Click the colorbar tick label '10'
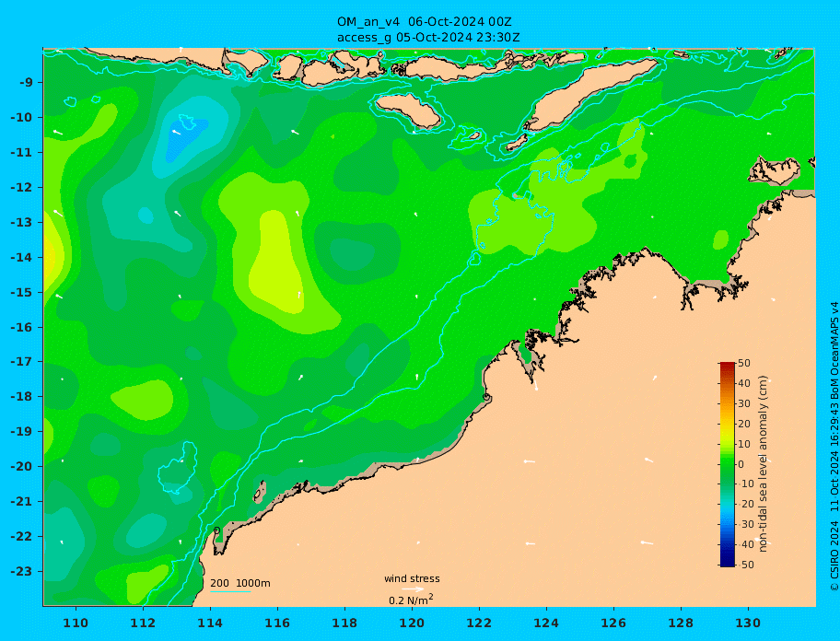 (744, 444)
